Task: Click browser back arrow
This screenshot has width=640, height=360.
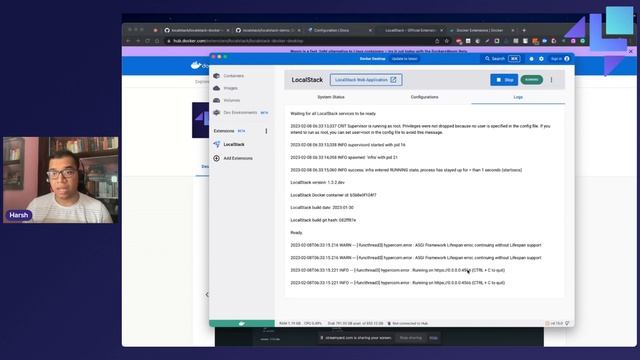Action: point(128,41)
